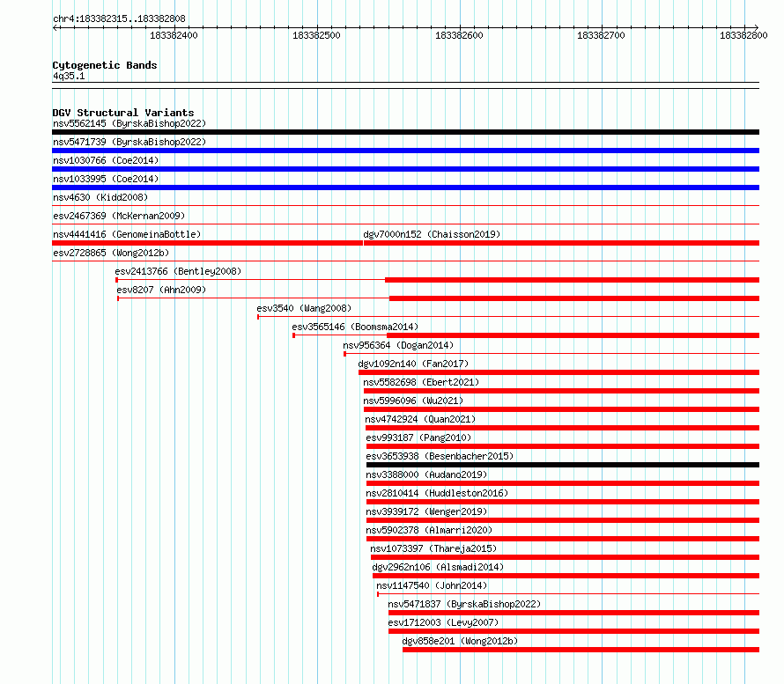Click the blue nsv5471739 variant bar
Viewport: 784px width, 684px height.
point(405,151)
